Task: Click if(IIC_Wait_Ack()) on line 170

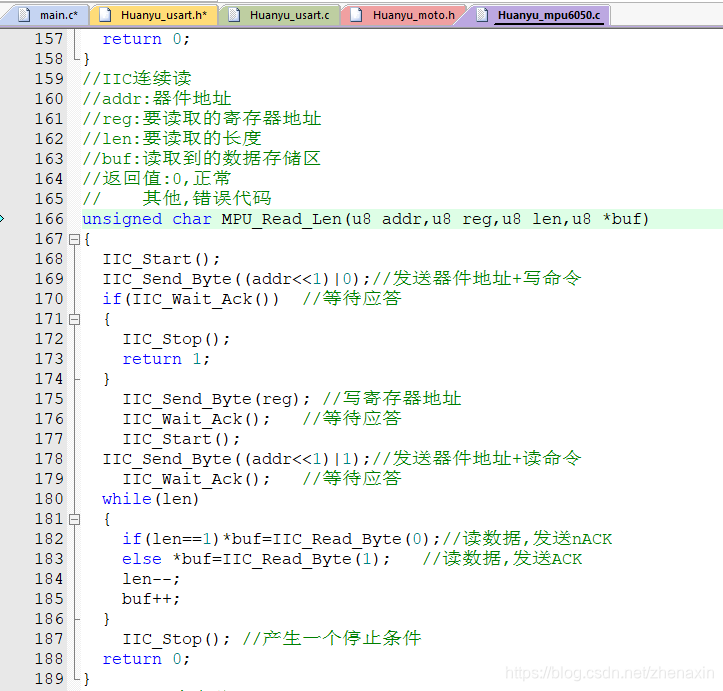Action: click(191, 300)
